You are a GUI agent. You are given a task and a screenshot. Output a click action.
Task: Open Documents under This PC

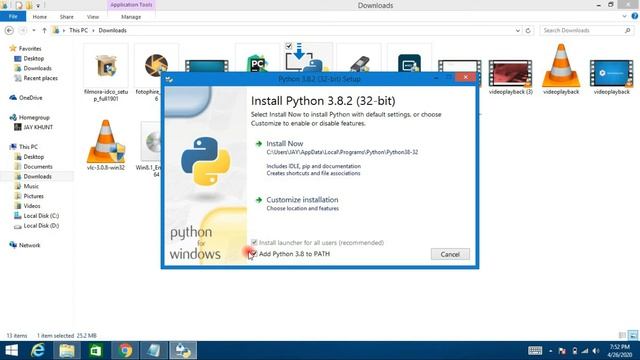coord(38,167)
